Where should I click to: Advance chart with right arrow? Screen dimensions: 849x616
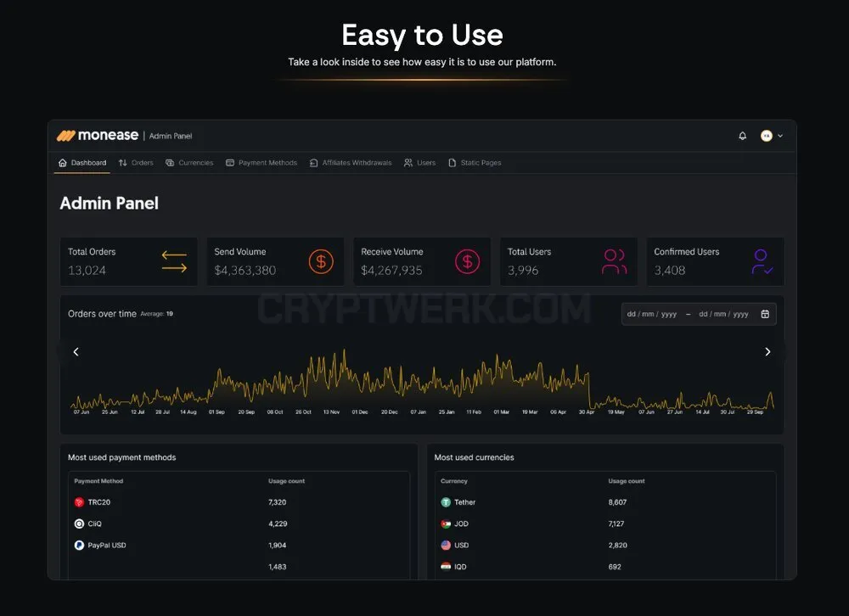(767, 352)
